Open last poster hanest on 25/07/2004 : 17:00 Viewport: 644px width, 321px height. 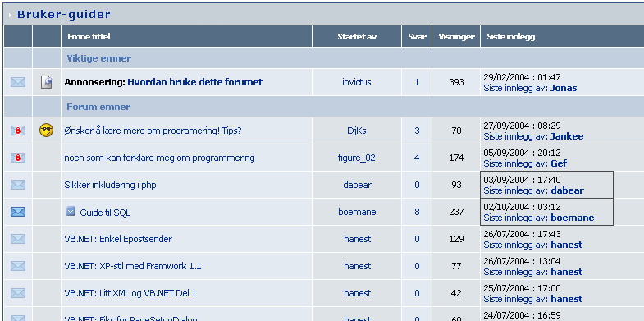567,299
